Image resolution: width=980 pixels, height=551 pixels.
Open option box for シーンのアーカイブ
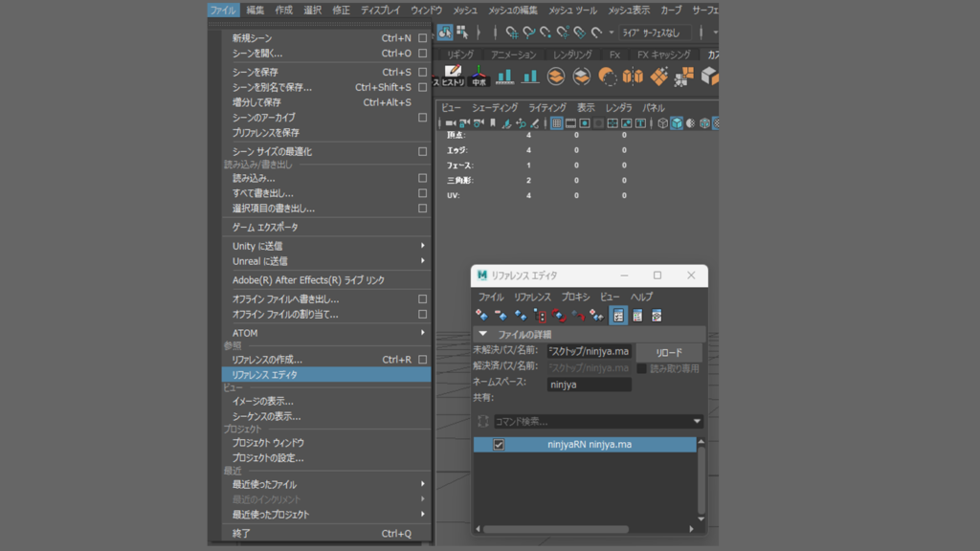click(422, 118)
